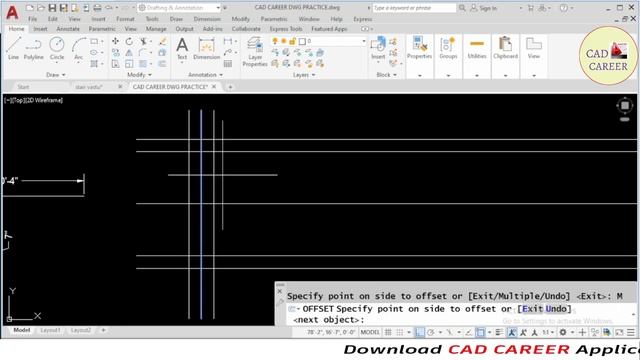Toggle lineweight display in status bar
The width and height of the screenshot is (640, 360).
pos(499,332)
